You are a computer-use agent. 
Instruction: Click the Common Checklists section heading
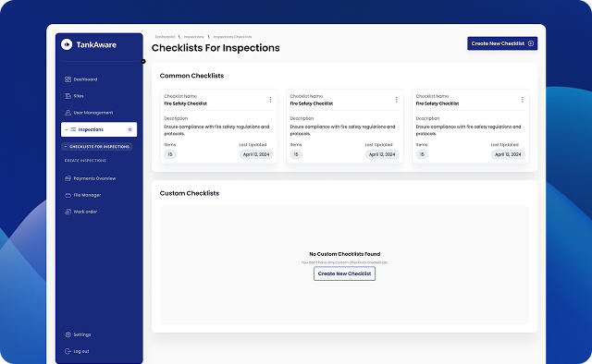tap(191, 76)
